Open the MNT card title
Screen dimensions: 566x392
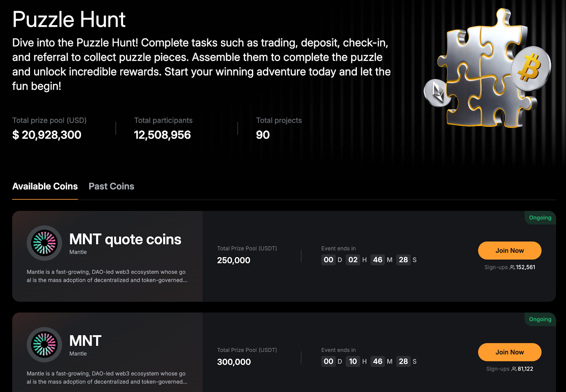[x=85, y=341]
